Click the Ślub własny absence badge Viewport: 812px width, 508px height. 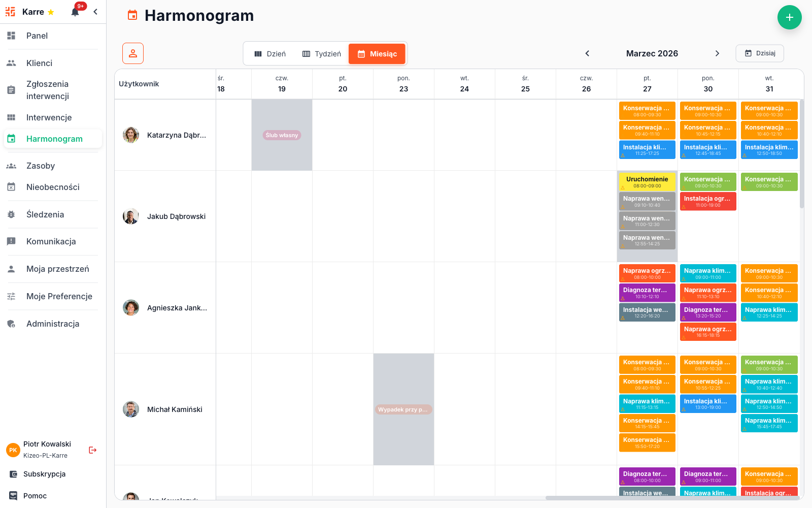(282, 135)
